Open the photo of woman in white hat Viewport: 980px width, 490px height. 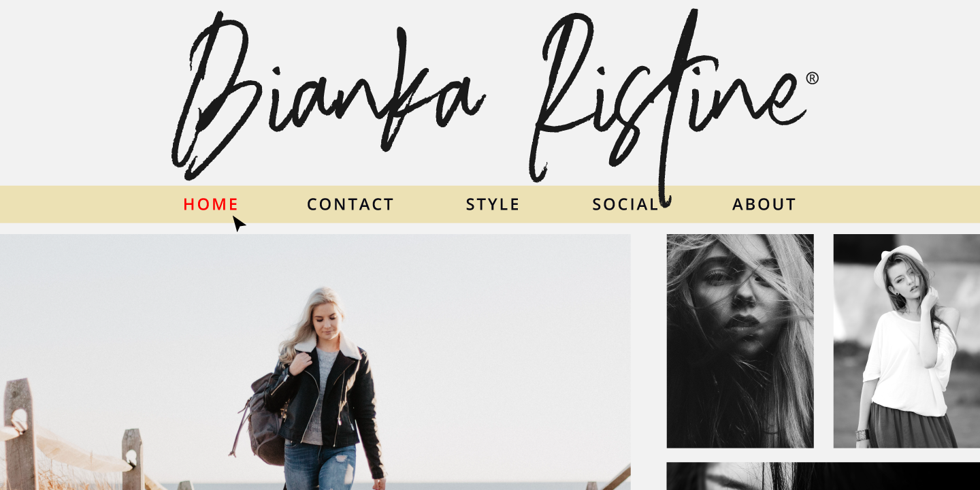click(x=906, y=341)
